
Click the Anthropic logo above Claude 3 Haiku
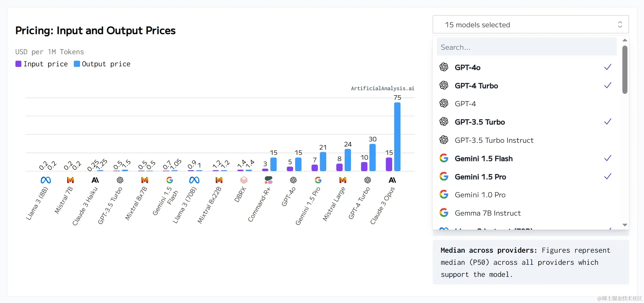(95, 180)
